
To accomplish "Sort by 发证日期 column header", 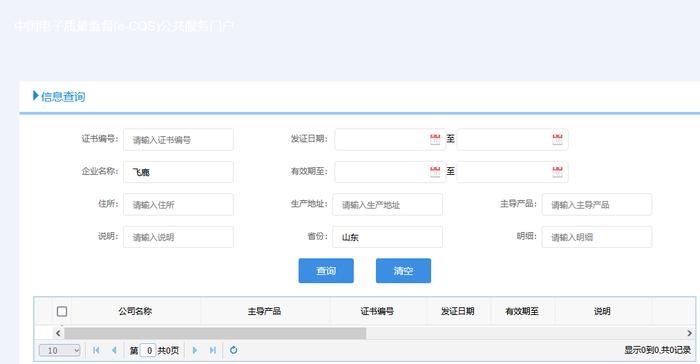I will tap(458, 311).
